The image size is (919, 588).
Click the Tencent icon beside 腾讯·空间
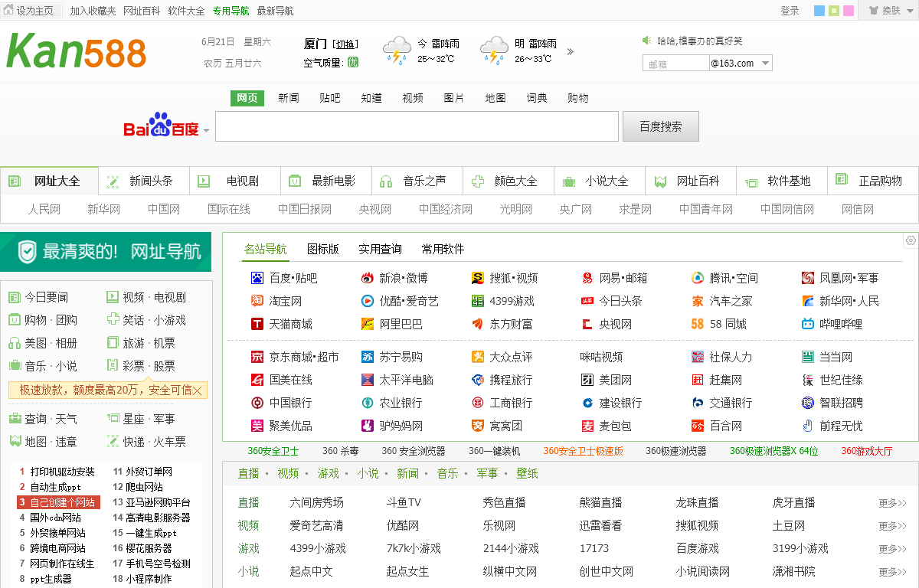pos(698,278)
